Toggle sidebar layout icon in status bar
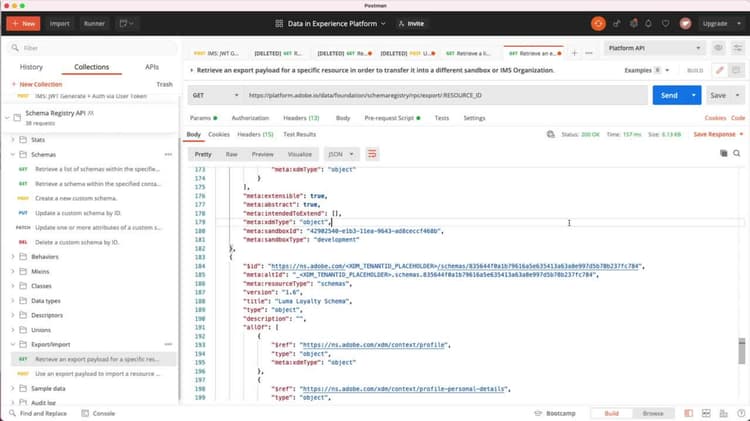Screen dimensions: 750x421 coord(688,413)
